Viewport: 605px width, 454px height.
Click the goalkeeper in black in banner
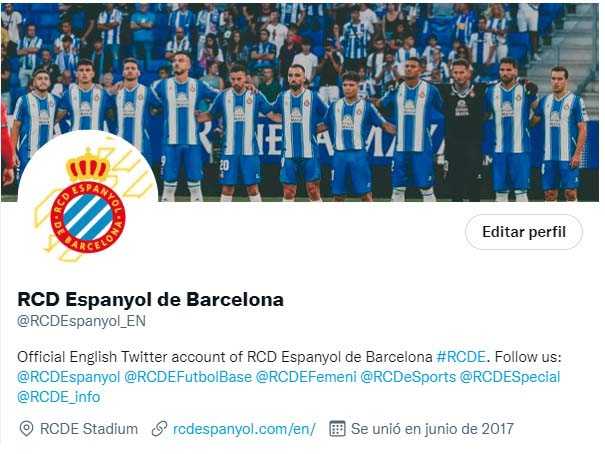pos(463,129)
